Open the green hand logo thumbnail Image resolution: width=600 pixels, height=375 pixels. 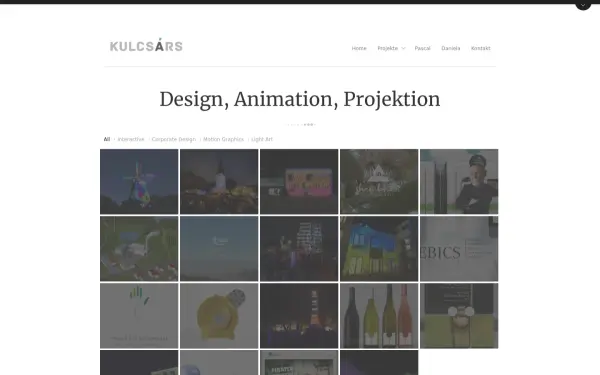[139, 316]
